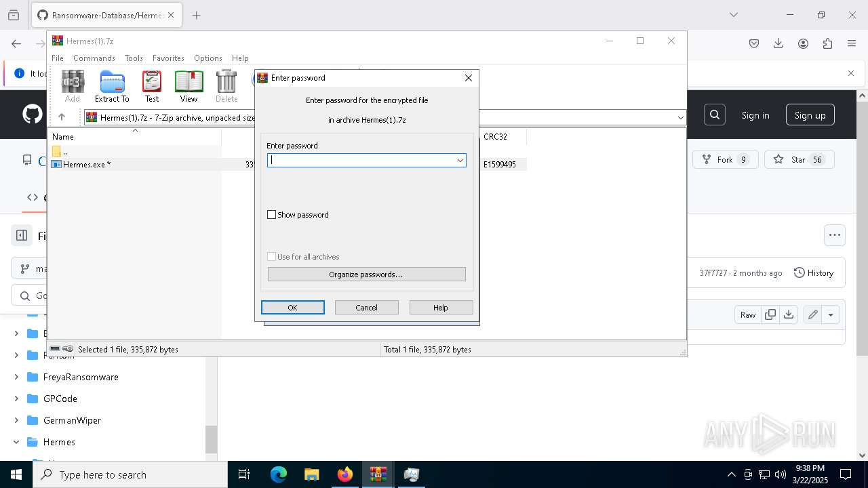
Task: Click the Raw button
Action: click(748, 314)
